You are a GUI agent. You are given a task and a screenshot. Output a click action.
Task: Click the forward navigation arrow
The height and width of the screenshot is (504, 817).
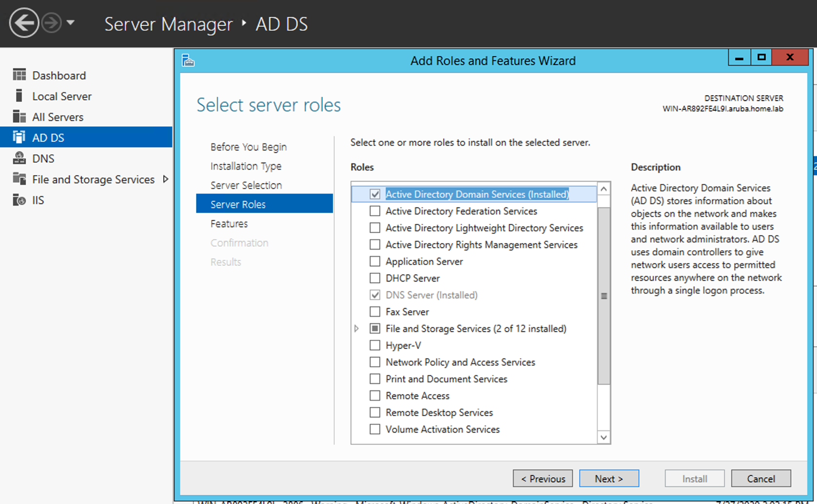click(x=51, y=23)
